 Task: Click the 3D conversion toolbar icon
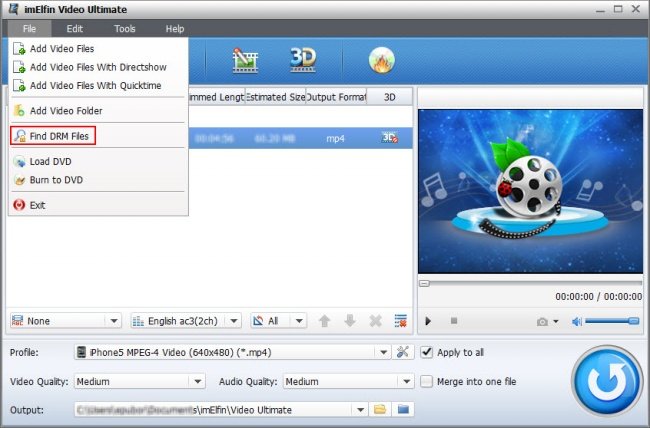click(x=303, y=60)
